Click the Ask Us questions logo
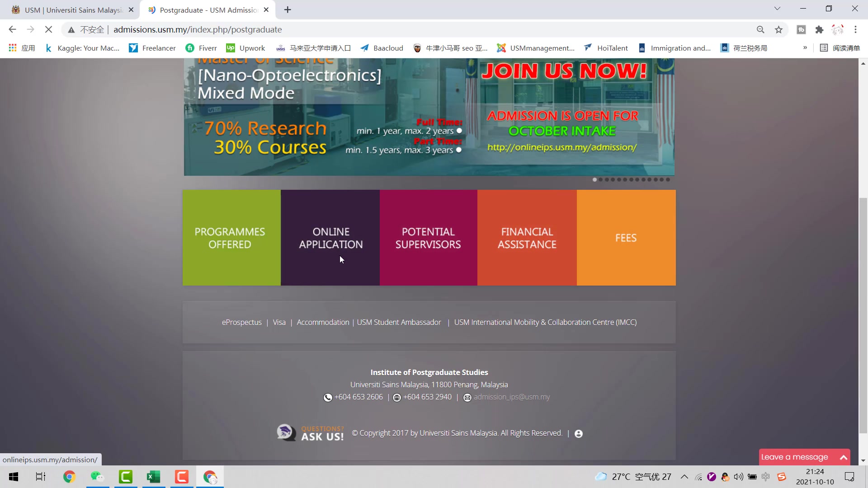The height and width of the screenshot is (488, 868). [x=310, y=433]
